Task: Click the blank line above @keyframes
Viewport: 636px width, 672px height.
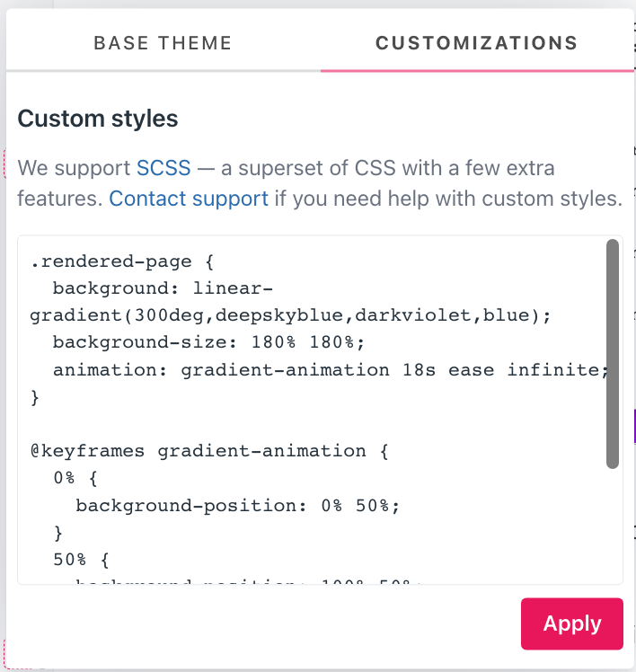Action: click(180, 424)
